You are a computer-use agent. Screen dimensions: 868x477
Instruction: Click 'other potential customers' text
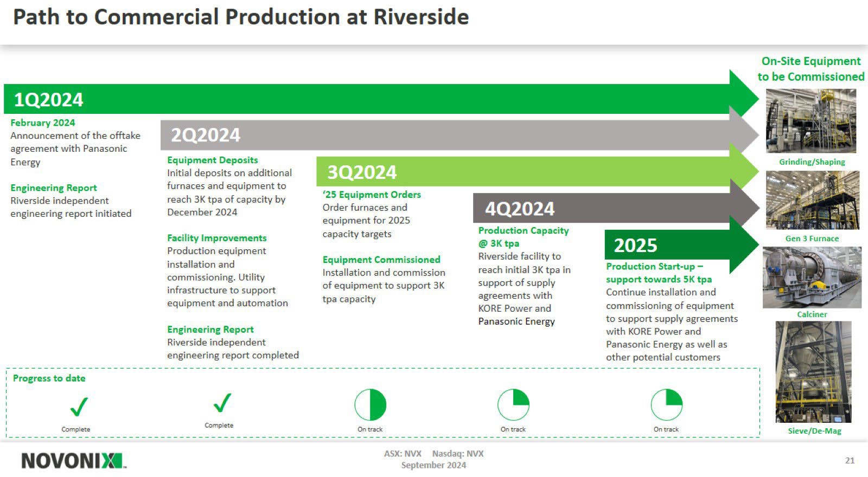pos(663,357)
